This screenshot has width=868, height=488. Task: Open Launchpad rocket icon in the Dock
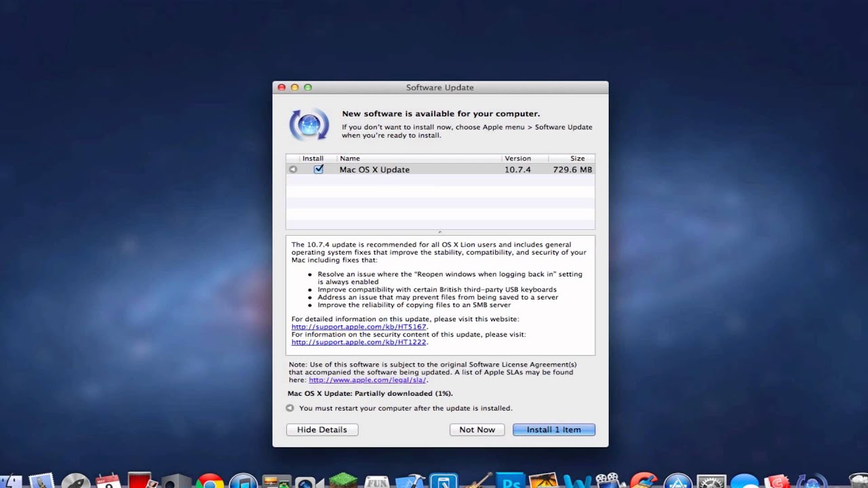point(76,481)
